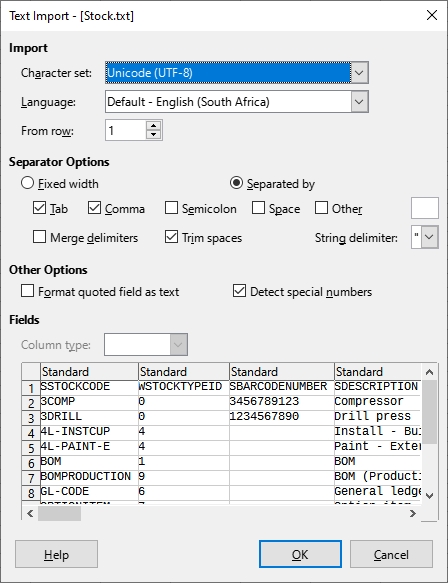Click the From row number field

pos(126,130)
